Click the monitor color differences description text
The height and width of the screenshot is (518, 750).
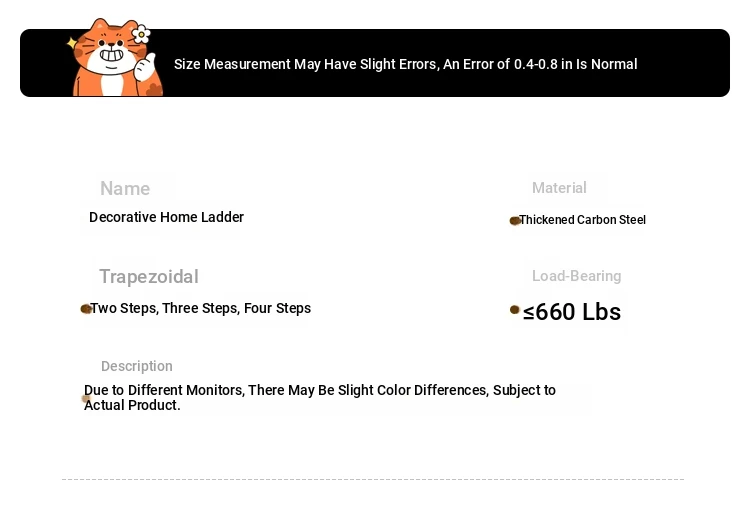(320, 397)
